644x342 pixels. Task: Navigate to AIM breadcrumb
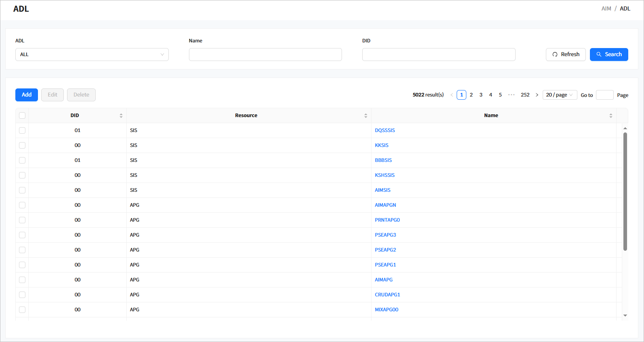[x=606, y=8]
